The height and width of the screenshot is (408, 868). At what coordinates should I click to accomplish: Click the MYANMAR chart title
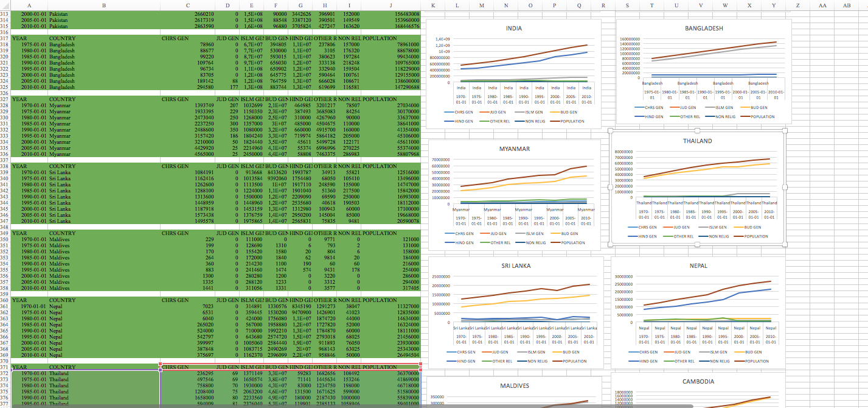click(515, 149)
